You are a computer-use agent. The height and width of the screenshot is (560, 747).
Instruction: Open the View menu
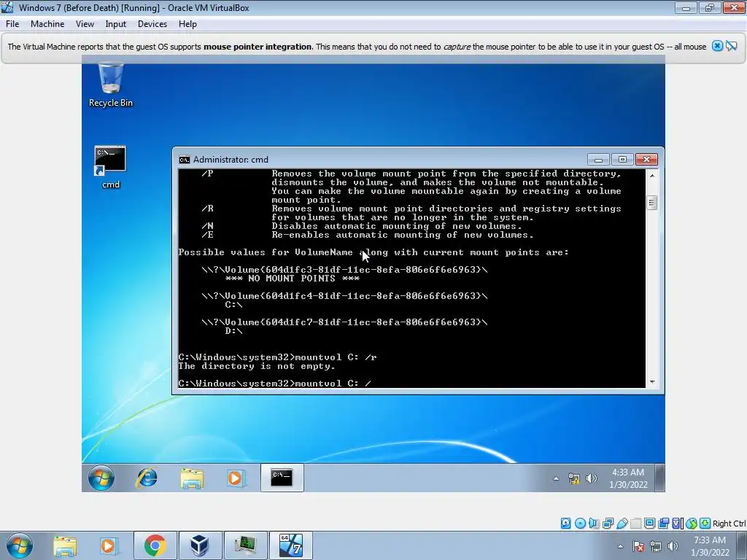point(85,24)
